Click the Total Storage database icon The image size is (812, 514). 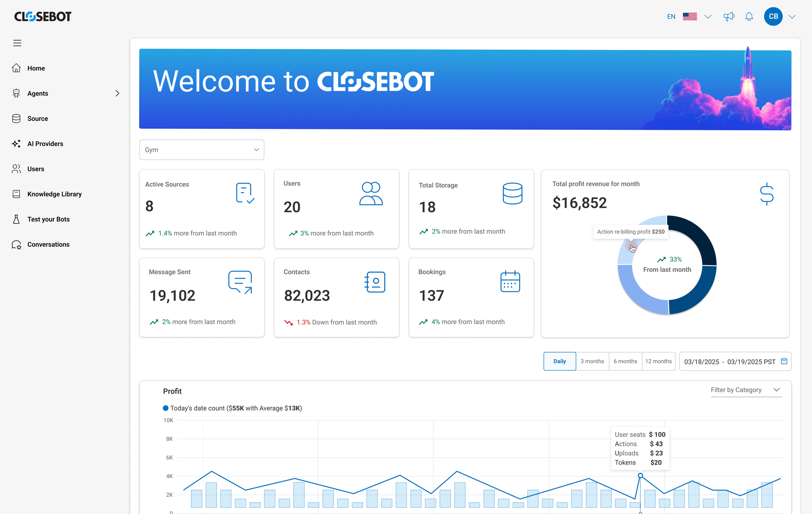[x=512, y=193]
